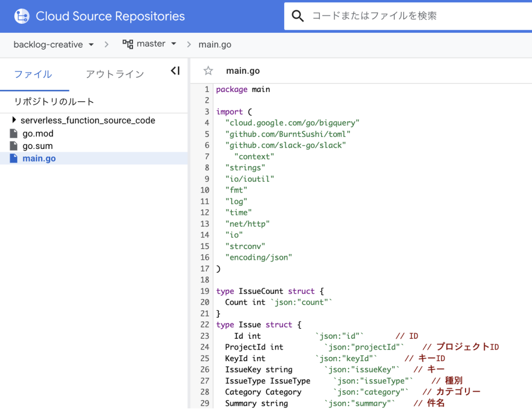532x411 pixels.
Task: Click the branch icon beside master
Action: coord(127,44)
